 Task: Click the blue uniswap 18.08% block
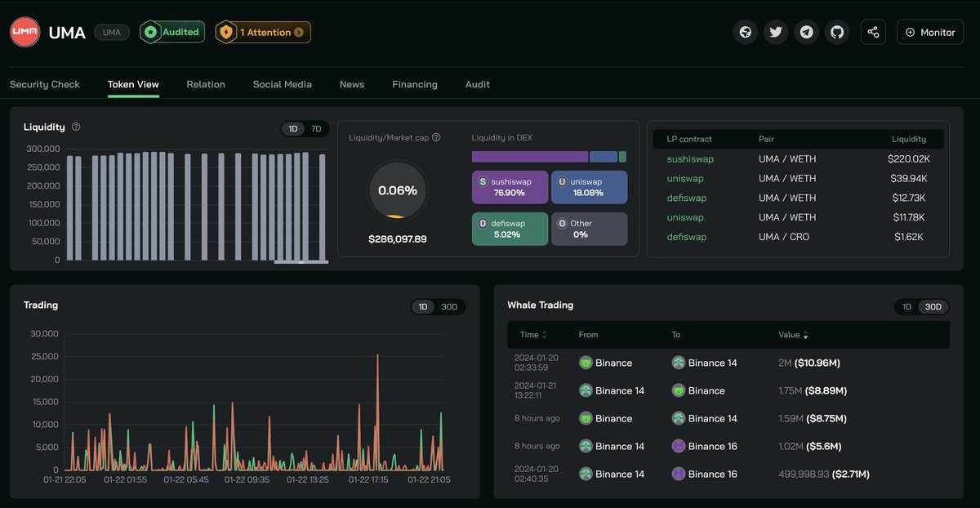click(590, 187)
